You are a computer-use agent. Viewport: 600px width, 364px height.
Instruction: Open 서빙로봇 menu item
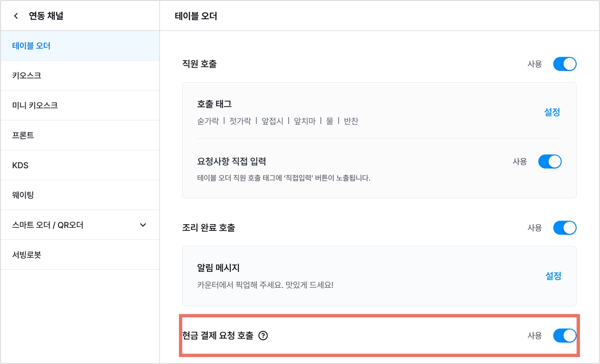[80, 255]
